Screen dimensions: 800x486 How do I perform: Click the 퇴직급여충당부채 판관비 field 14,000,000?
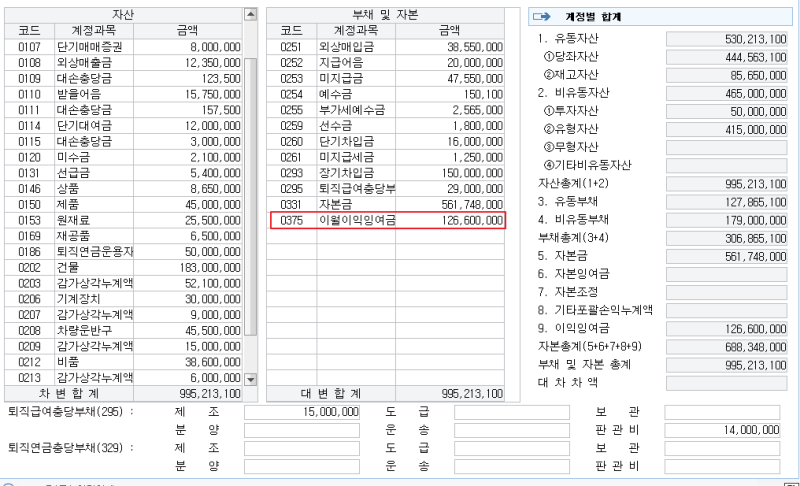[722, 430]
